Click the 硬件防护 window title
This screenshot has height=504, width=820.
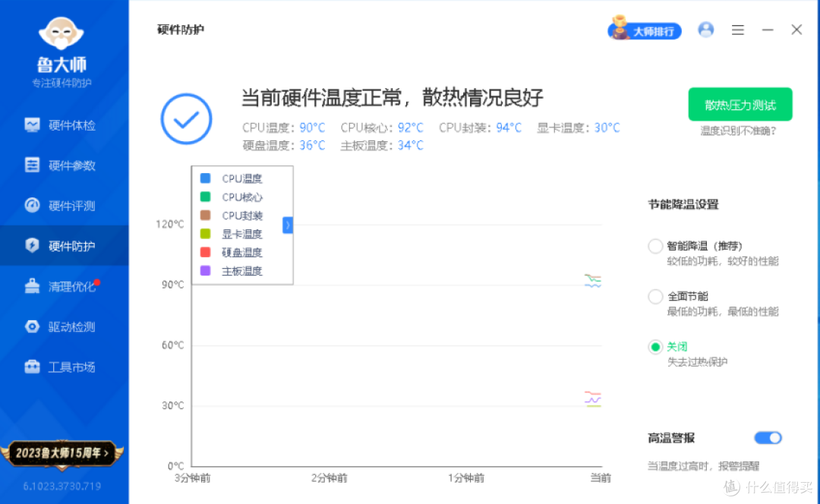click(x=181, y=30)
